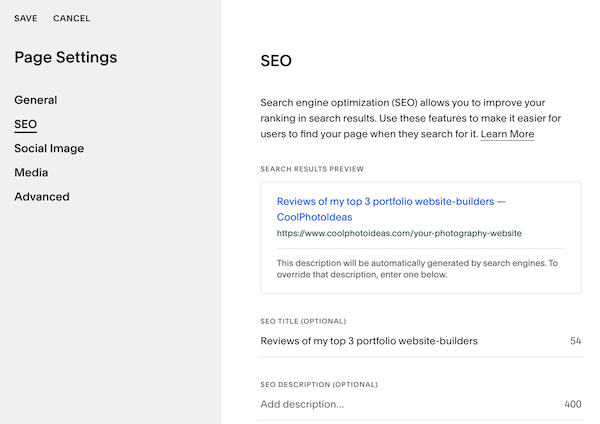This screenshot has width=600, height=424.
Task: Click the SEO TITLE (OPTIONAL) label
Action: [303, 321]
